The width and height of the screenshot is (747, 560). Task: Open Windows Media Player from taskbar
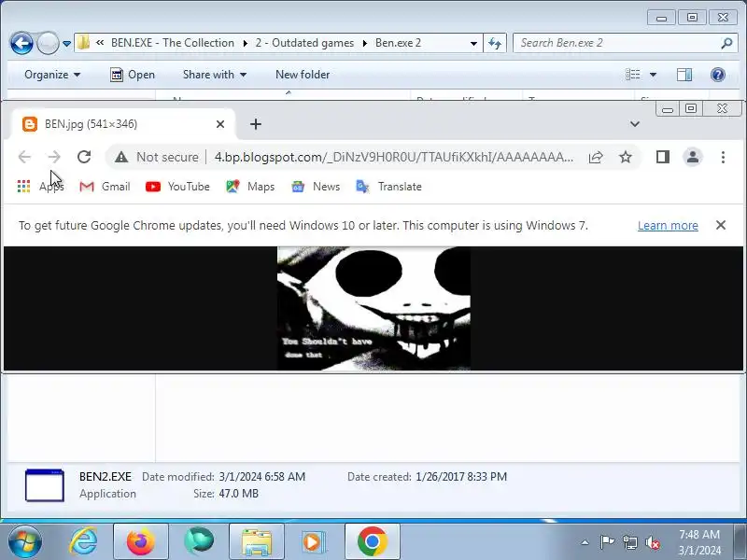click(314, 541)
